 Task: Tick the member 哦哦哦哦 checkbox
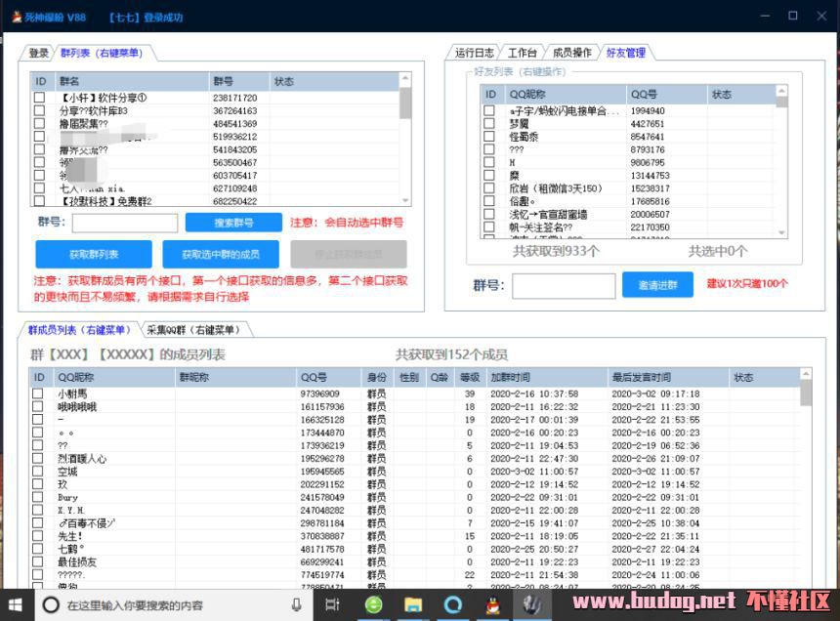[37, 406]
